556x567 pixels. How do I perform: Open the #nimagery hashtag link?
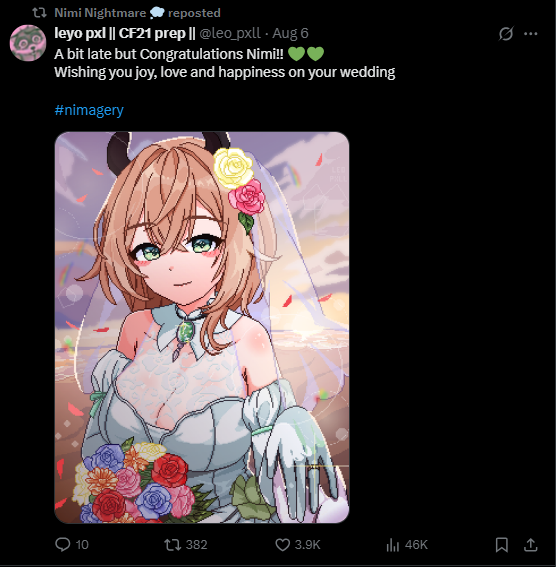[89, 110]
